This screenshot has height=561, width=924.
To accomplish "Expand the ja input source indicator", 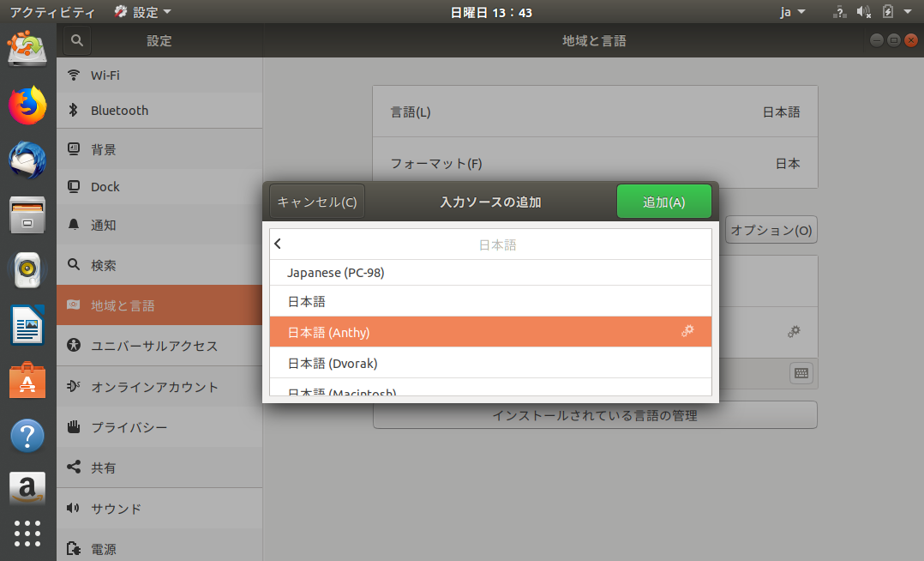I will (792, 12).
